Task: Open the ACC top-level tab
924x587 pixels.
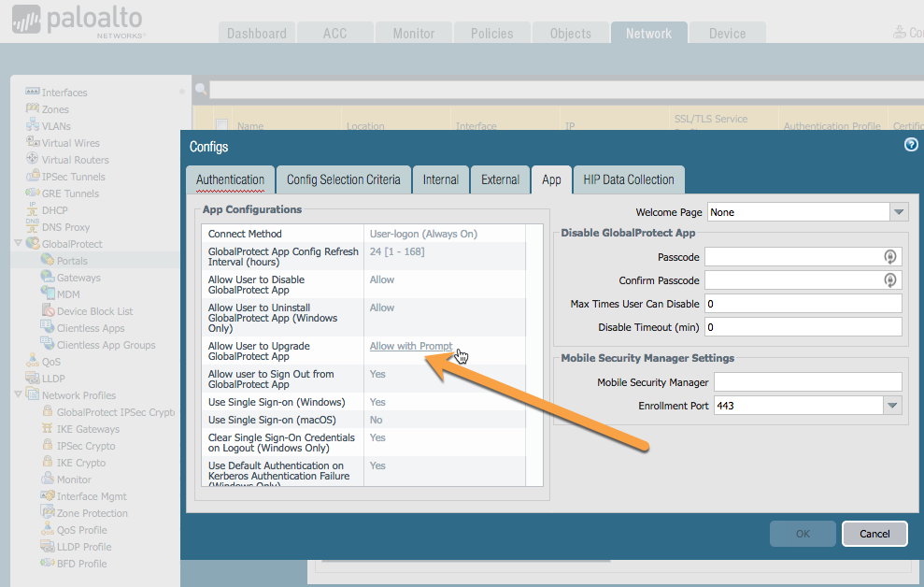Action: (x=334, y=33)
